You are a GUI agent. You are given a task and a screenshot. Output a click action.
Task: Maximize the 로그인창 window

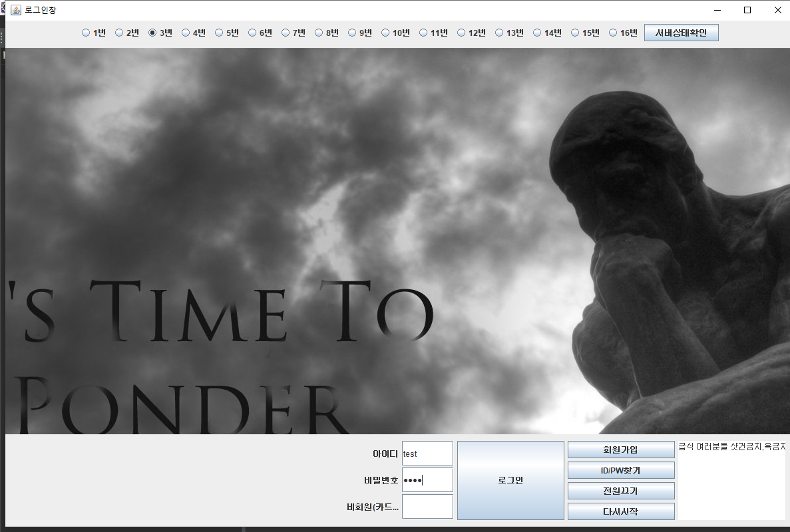[747, 10]
